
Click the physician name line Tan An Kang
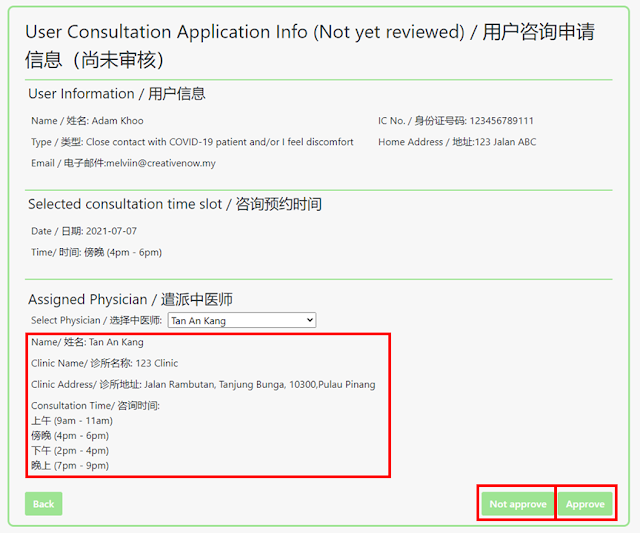coord(87,342)
